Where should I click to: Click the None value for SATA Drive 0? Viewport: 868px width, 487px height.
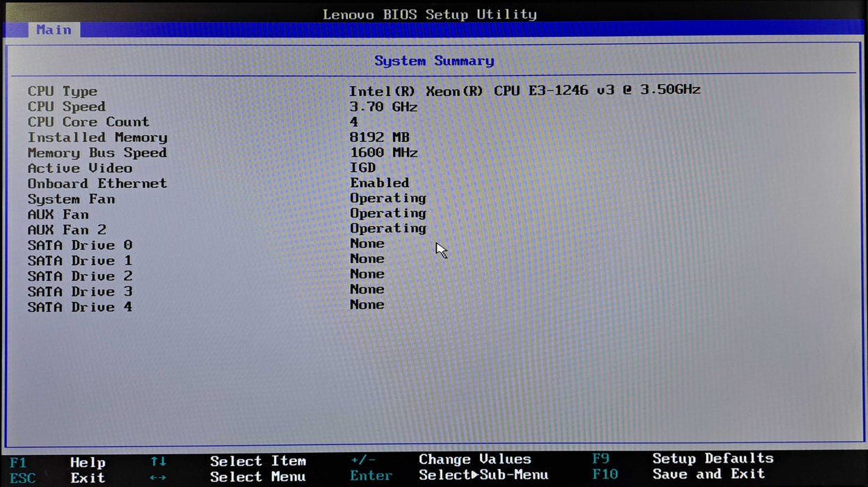click(367, 243)
